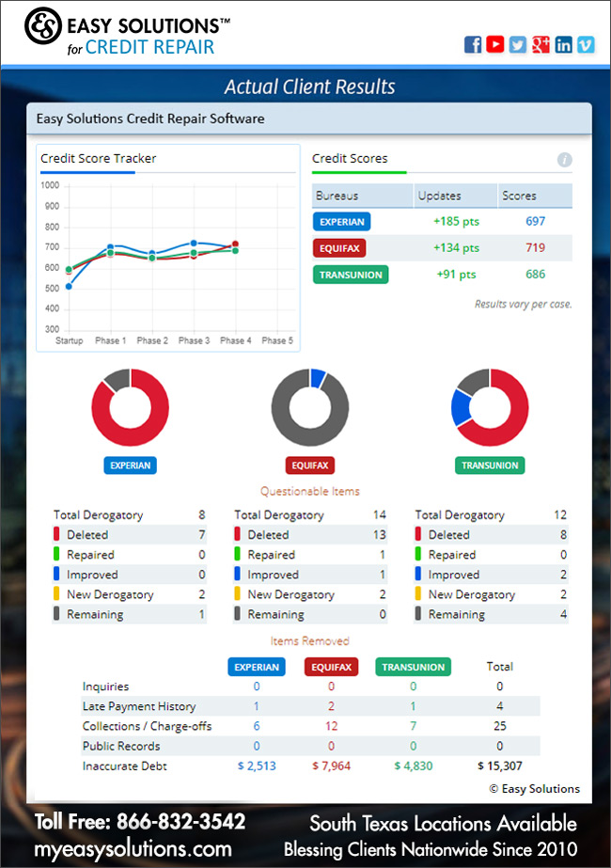The height and width of the screenshot is (868, 611).
Task: Click the Inaccurate Debt row label
Action: [124, 766]
